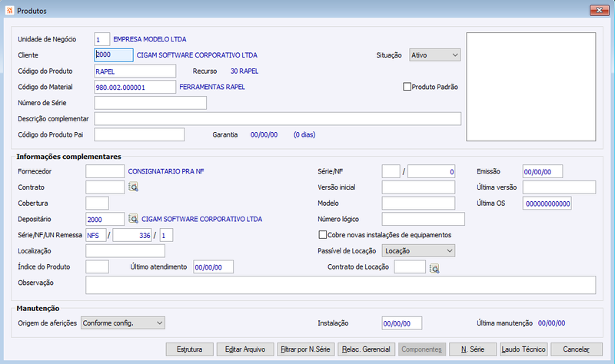The height and width of the screenshot is (364, 615).
Task: Click the Última OS field
Action: click(547, 204)
